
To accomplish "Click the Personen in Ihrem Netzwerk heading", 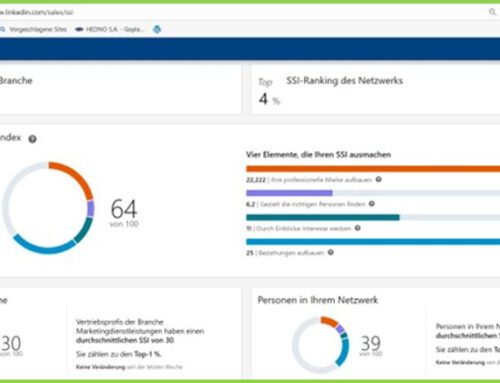I will click(318, 300).
